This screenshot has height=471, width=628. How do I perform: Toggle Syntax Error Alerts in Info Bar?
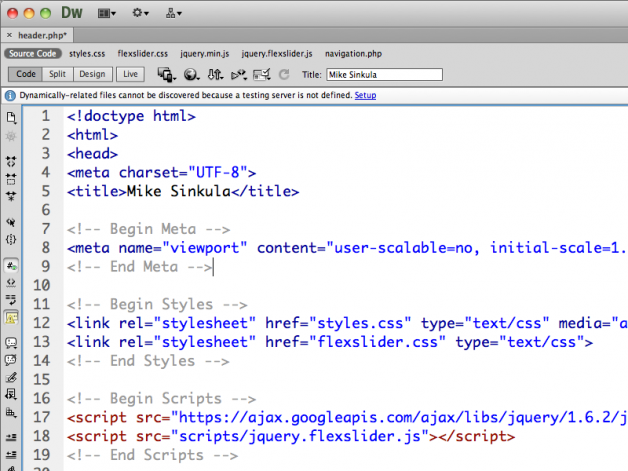tap(11, 318)
